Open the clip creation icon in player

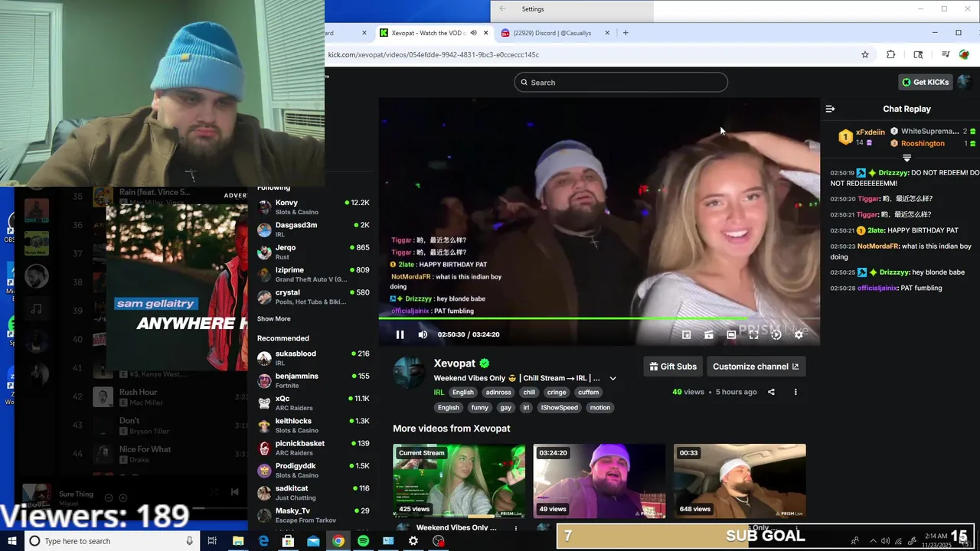point(709,334)
